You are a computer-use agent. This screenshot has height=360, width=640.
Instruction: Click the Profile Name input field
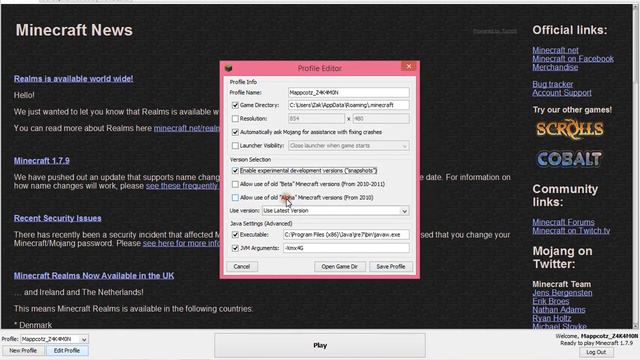[349, 93]
